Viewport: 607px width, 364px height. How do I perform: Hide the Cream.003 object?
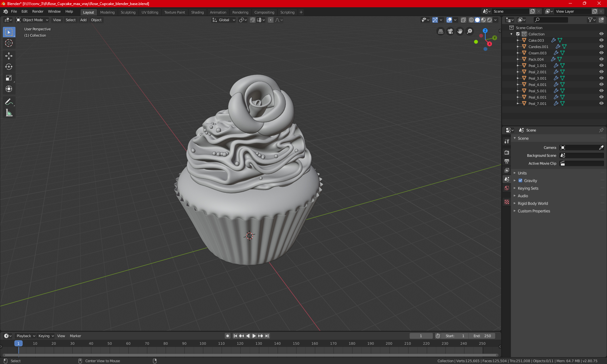tap(601, 53)
